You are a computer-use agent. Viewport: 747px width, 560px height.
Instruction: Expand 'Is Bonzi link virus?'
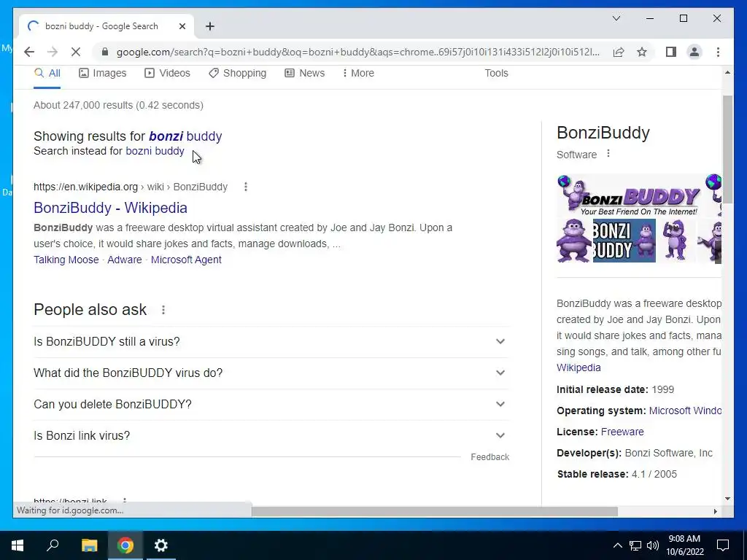[x=271, y=436]
